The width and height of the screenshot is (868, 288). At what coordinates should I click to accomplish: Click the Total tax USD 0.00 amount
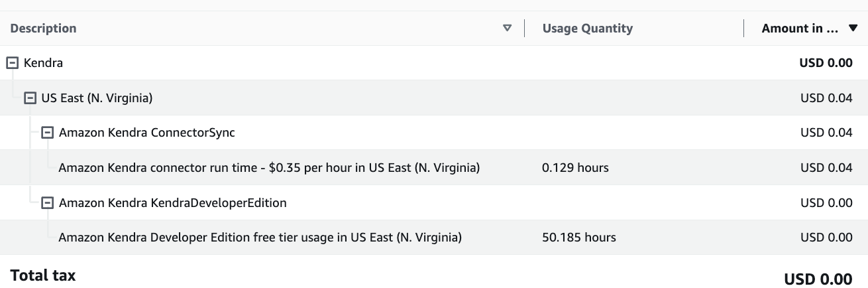[x=818, y=278]
